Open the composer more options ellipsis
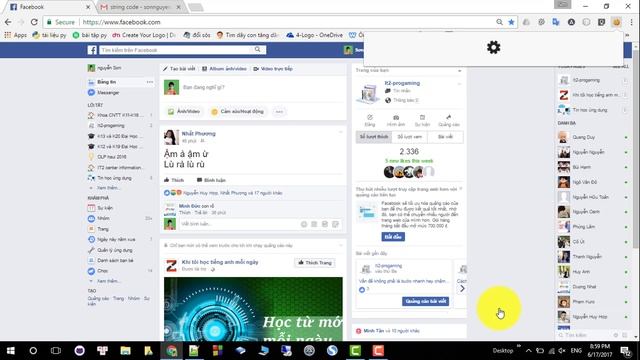 [x=279, y=111]
